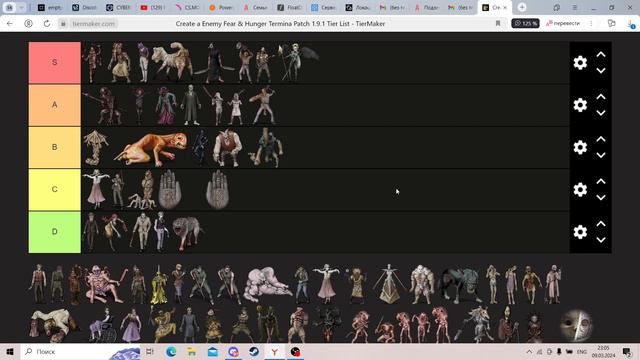The height and width of the screenshot is (360, 640).
Task: Select the orange crawling creature in B tier
Action: pos(151,149)
